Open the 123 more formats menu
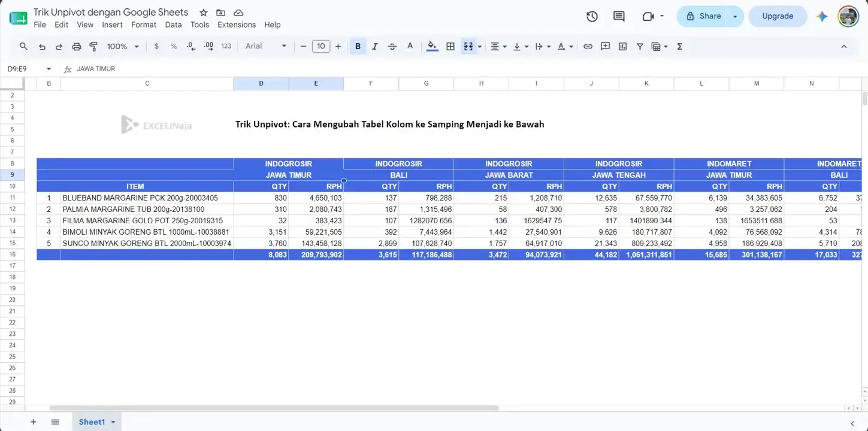 (226, 46)
